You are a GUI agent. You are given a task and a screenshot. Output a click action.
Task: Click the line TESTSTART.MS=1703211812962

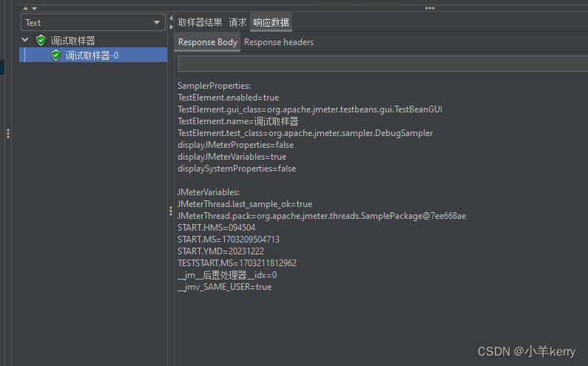pos(237,263)
